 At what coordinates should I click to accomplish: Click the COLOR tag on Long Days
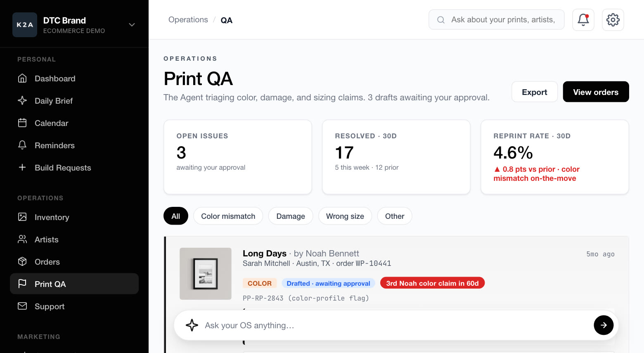click(260, 283)
